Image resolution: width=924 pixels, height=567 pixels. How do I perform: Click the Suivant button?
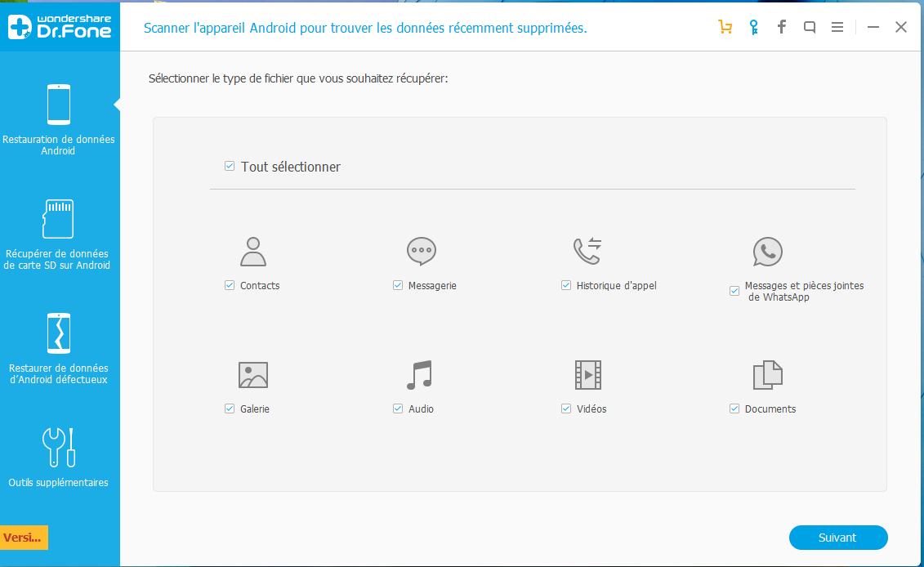coord(838,538)
